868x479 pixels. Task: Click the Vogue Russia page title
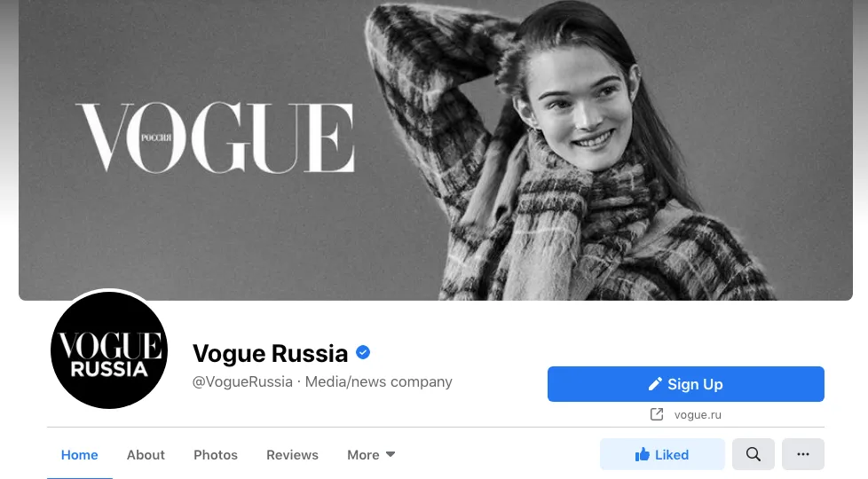270,353
